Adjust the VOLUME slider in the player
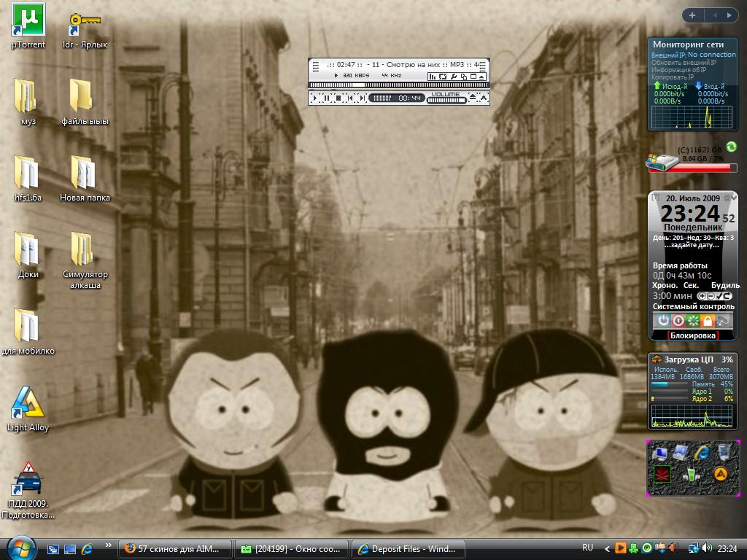The width and height of the screenshot is (747, 560). 446,100
